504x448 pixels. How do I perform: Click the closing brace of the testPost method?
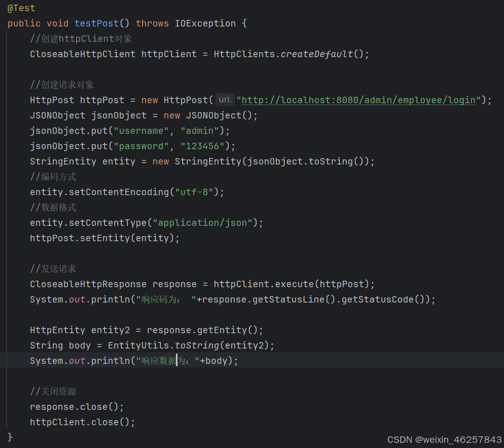point(9,437)
